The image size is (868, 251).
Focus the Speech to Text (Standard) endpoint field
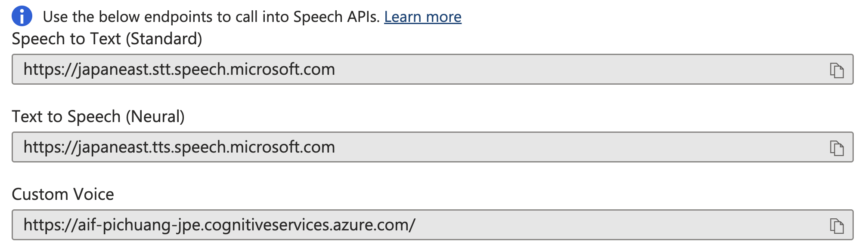tap(432, 69)
